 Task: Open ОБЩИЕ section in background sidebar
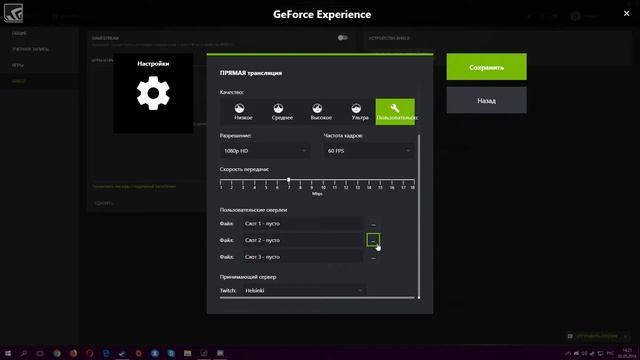pyautogui.click(x=19, y=33)
